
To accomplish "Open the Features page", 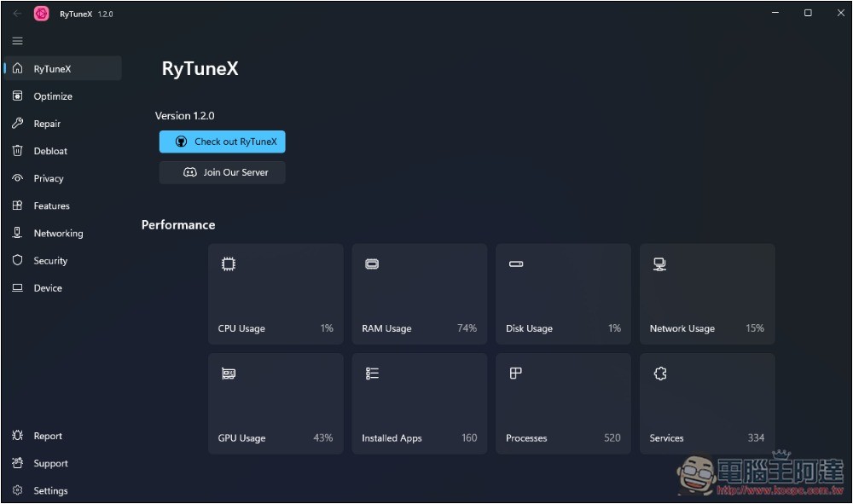I will coord(62,206).
